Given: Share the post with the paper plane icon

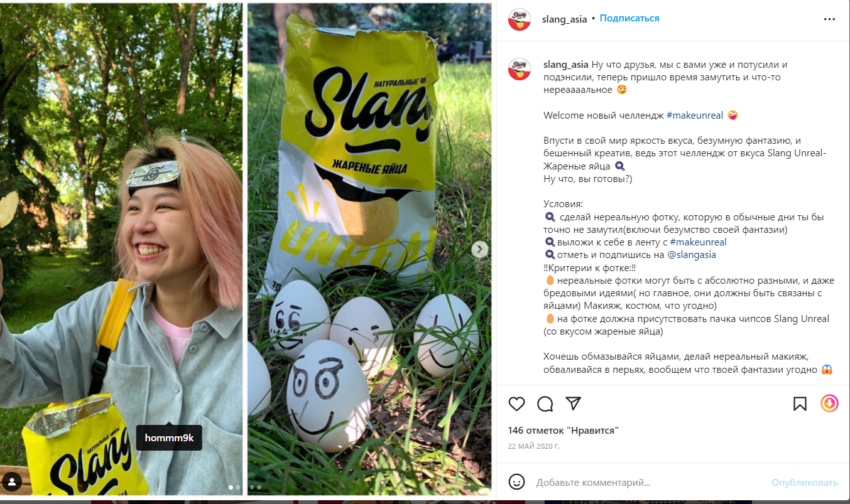Looking at the screenshot, I should click(573, 403).
